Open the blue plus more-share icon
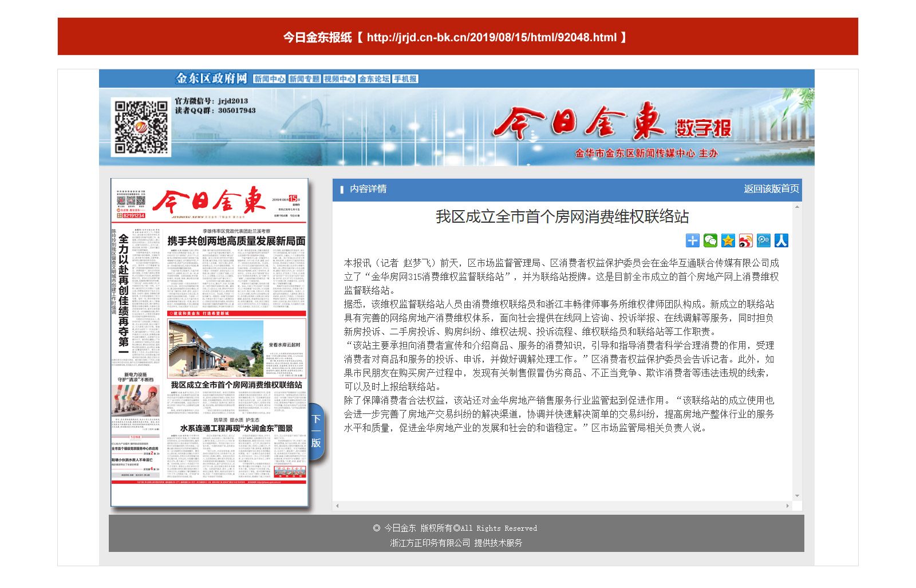This screenshot has width=916, height=588. point(693,240)
